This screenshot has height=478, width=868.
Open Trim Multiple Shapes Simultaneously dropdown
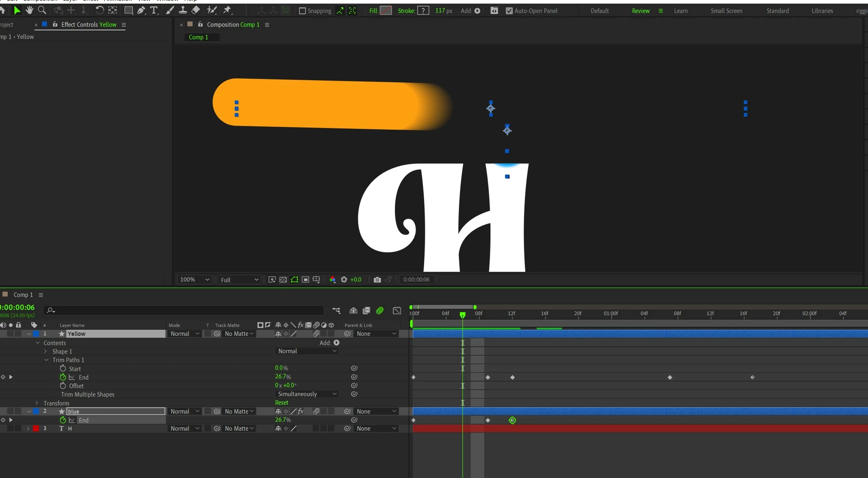(307, 394)
